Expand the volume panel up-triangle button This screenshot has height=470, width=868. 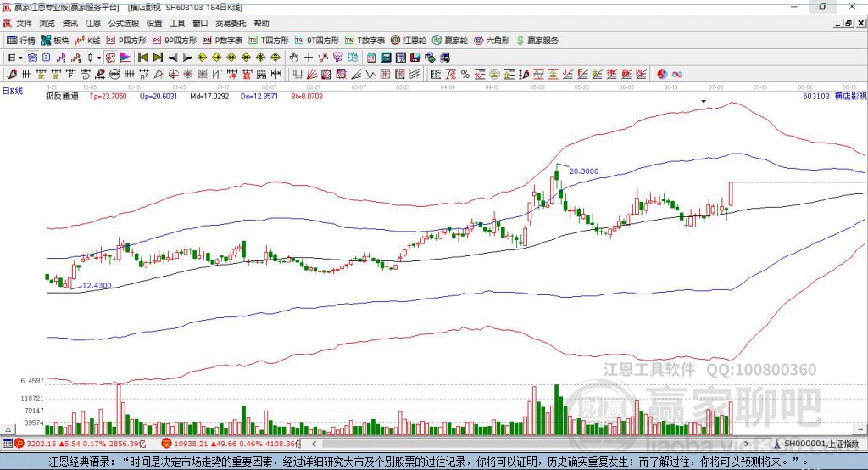[8, 429]
